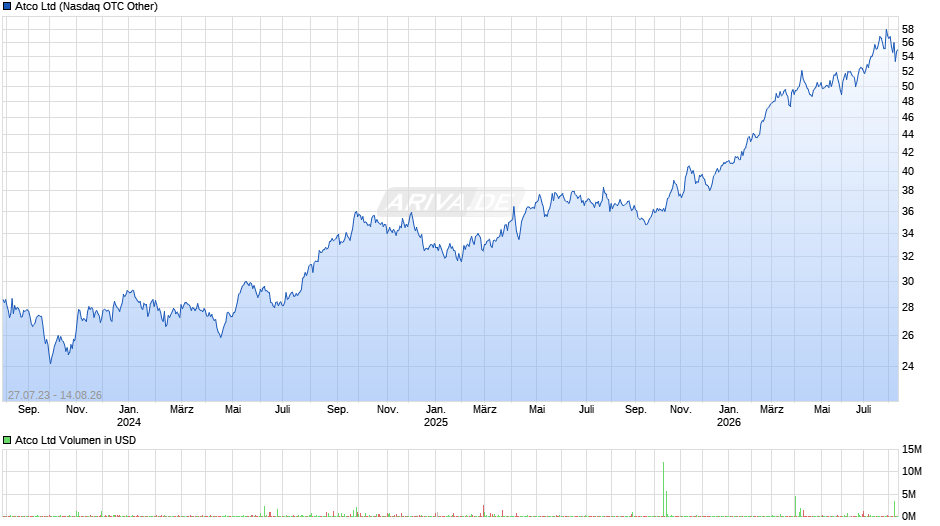Click the 'Jan. 2025' axis label
This screenshot has width=940, height=526.
(x=436, y=416)
